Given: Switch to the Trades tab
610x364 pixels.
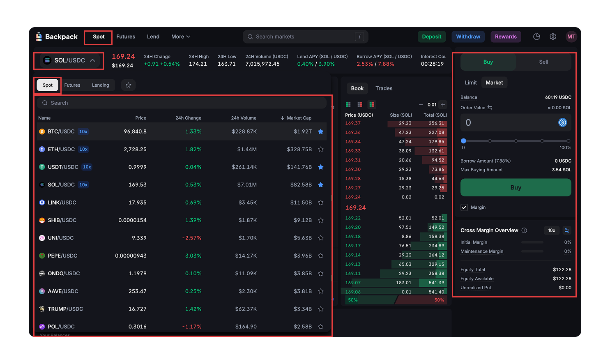Looking at the screenshot, I should click(x=384, y=88).
